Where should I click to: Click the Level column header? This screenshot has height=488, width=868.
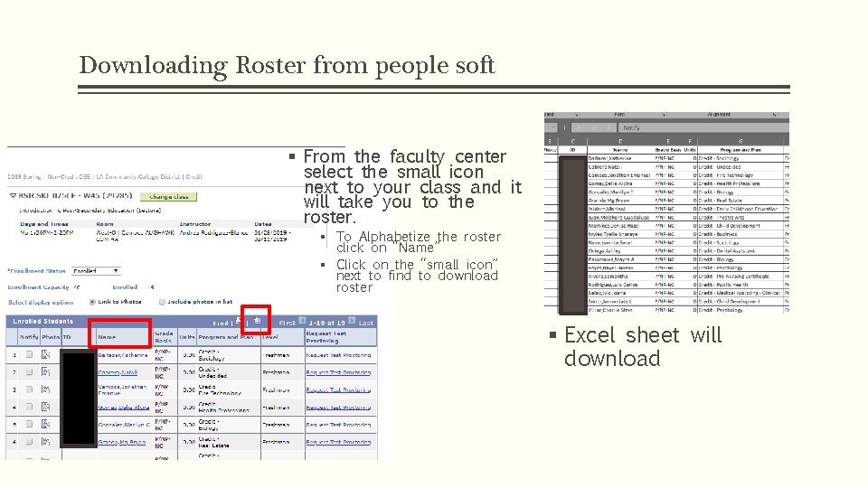(x=270, y=337)
